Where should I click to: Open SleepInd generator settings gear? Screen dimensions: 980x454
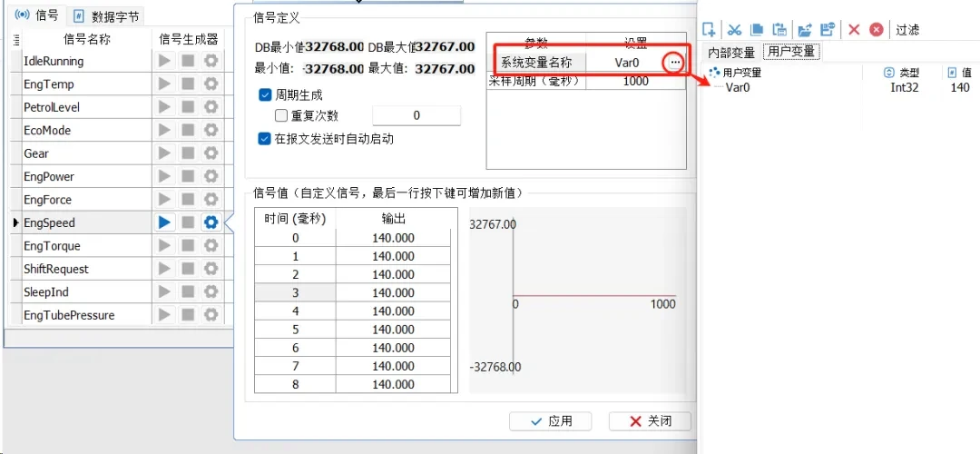pyautogui.click(x=211, y=292)
